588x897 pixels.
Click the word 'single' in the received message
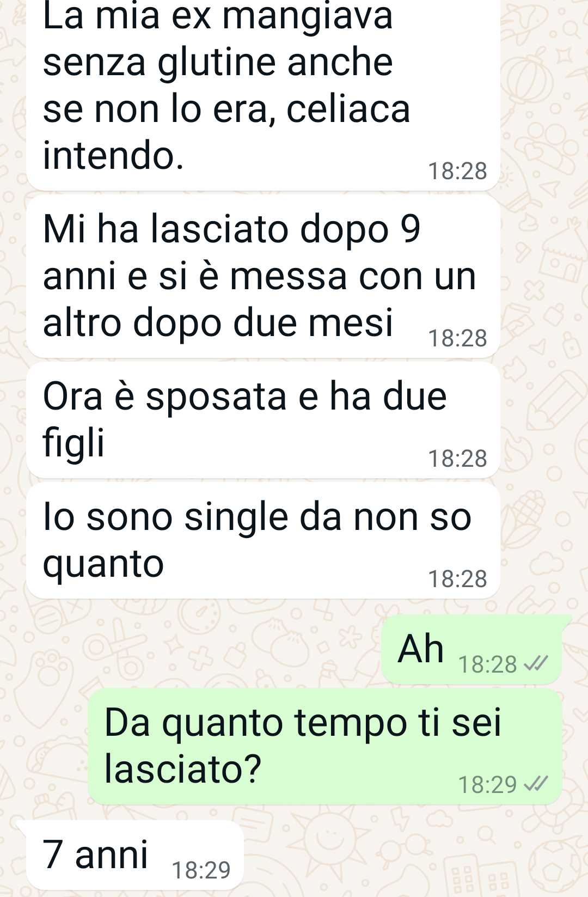(237, 517)
